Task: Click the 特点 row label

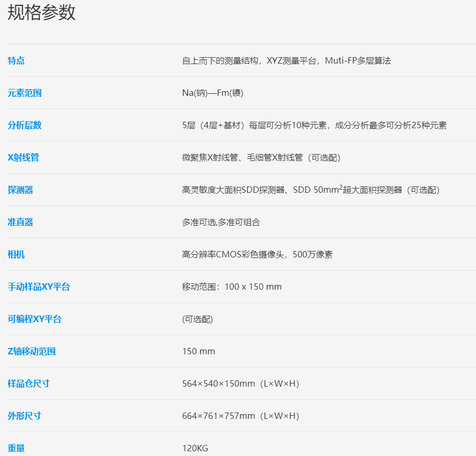Action: coord(16,61)
